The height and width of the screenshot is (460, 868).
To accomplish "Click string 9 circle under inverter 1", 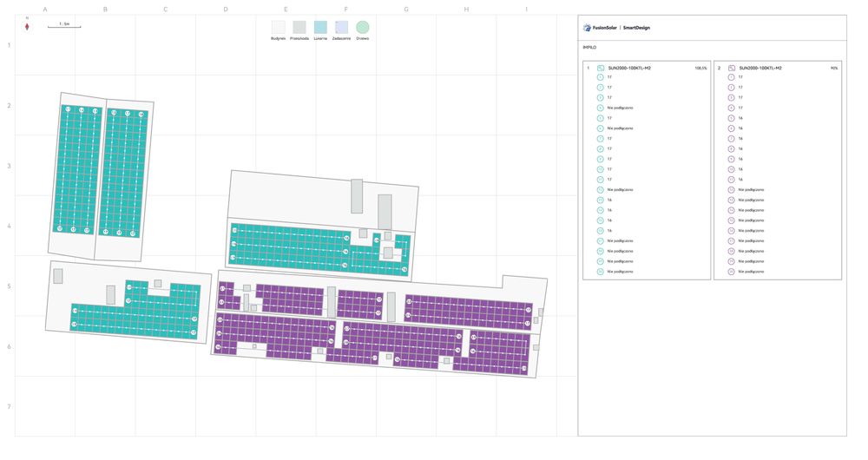I will tap(600, 160).
